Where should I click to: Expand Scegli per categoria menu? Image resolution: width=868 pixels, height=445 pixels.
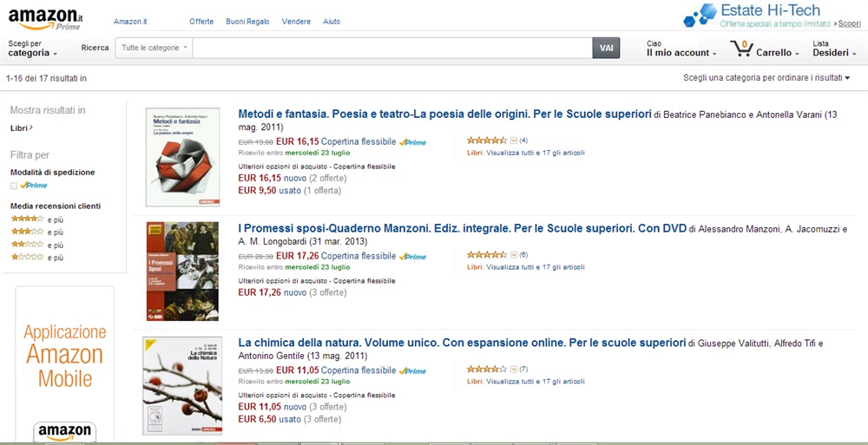[x=33, y=49]
